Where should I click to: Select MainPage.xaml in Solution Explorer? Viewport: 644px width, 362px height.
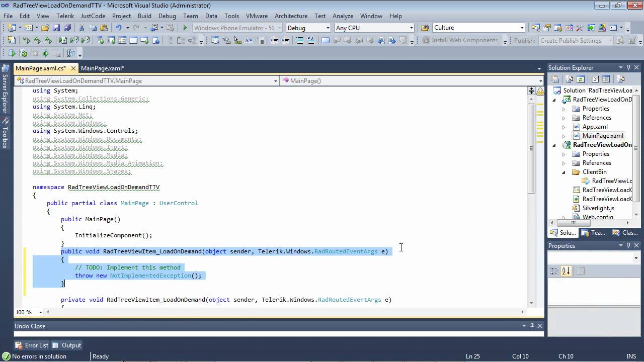click(x=603, y=136)
